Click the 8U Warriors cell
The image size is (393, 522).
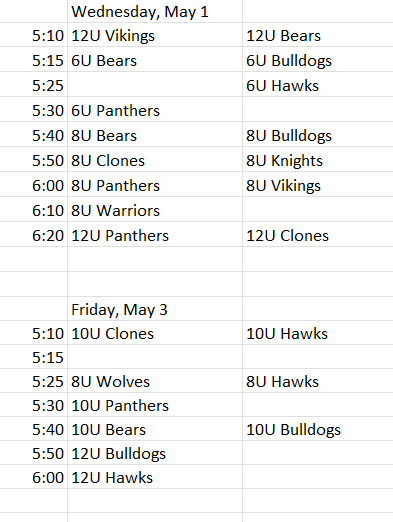tap(155, 210)
